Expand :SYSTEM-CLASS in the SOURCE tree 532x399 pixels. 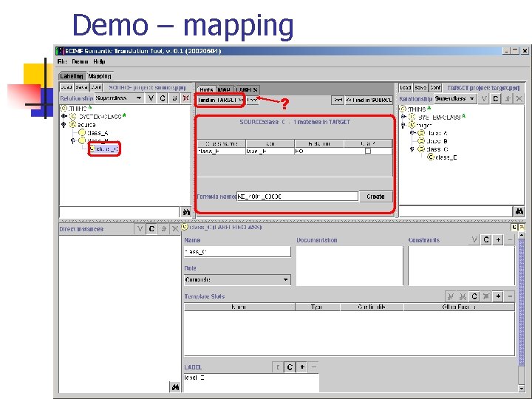point(64,117)
